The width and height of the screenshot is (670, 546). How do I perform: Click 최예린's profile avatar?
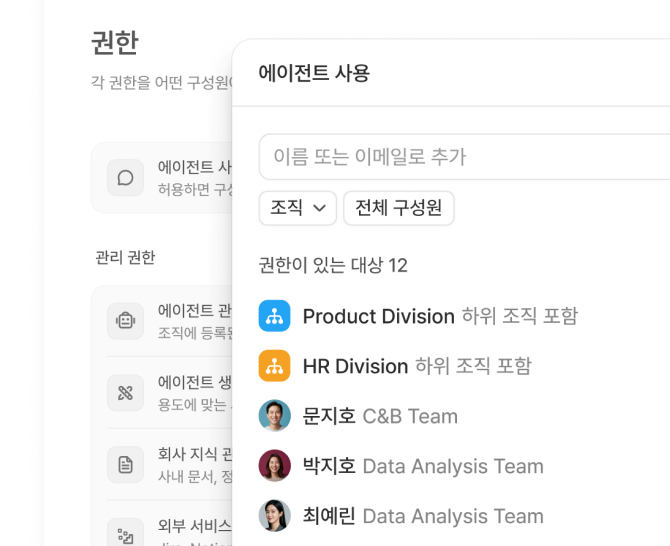(274, 516)
